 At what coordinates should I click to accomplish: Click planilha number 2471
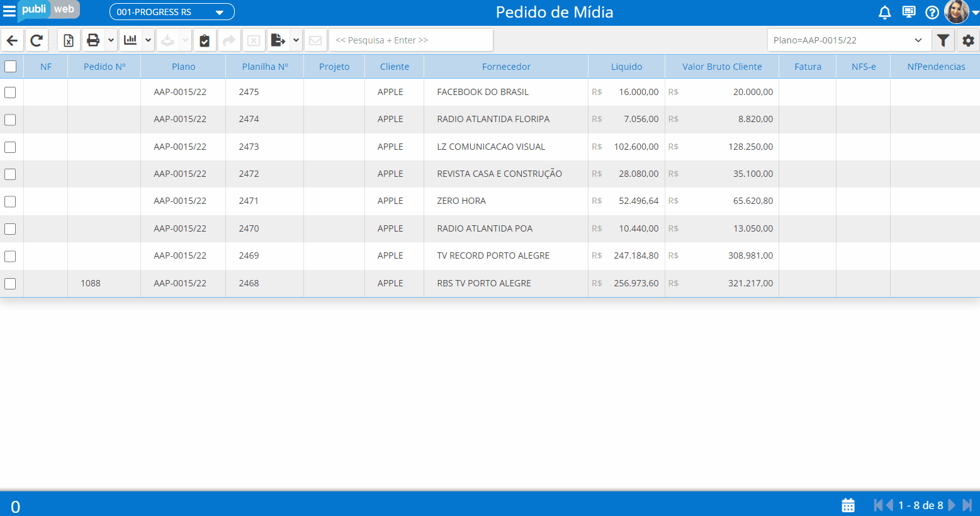tap(249, 201)
